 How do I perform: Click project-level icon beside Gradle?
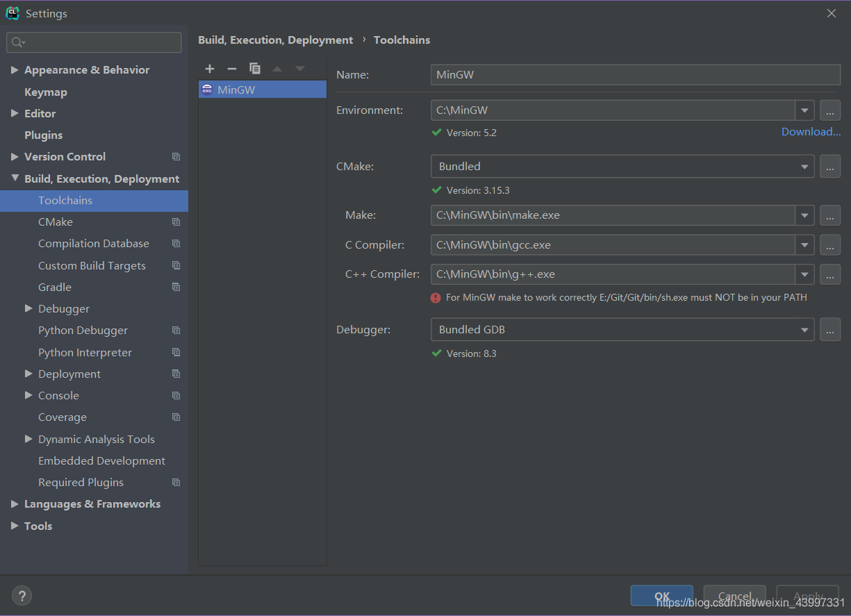tap(176, 287)
